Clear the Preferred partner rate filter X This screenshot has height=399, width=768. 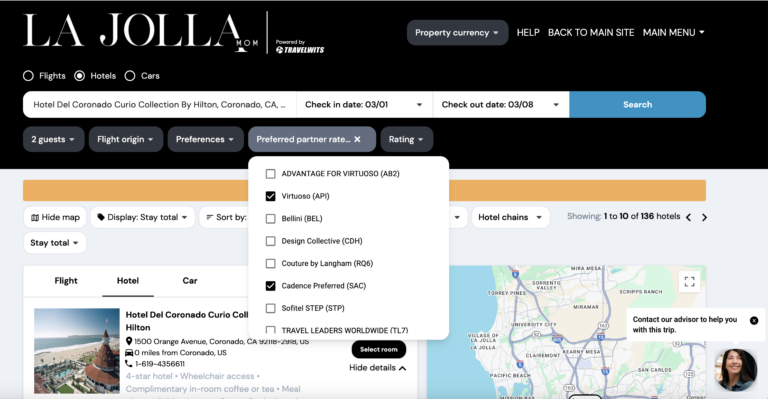click(358, 139)
